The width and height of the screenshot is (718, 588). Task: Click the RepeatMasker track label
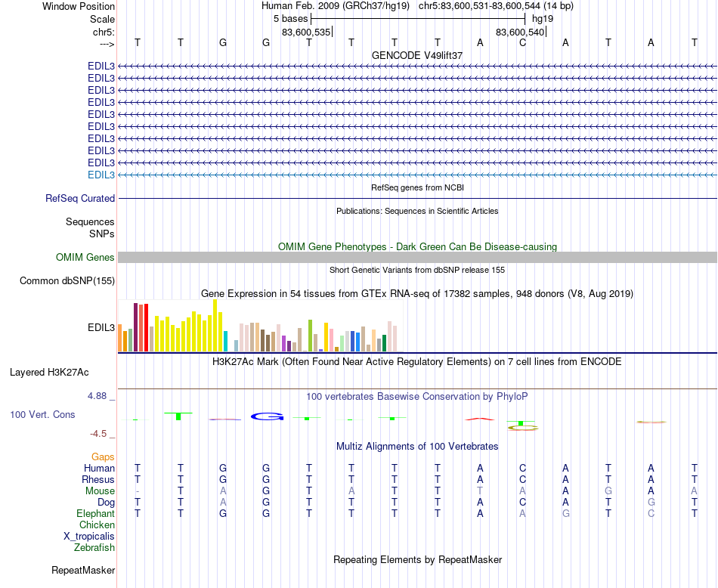[x=83, y=570]
